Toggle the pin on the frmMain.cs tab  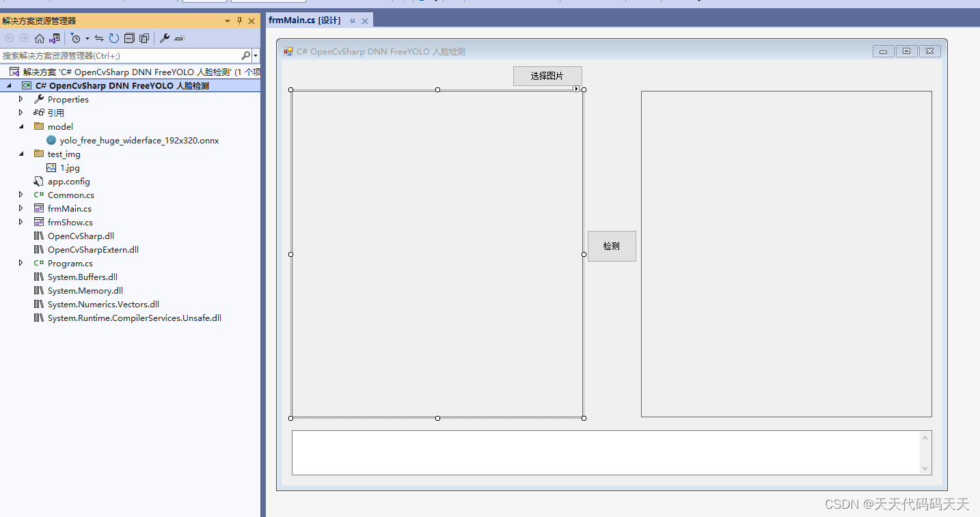pyautogui.click(x=353, y=20)
